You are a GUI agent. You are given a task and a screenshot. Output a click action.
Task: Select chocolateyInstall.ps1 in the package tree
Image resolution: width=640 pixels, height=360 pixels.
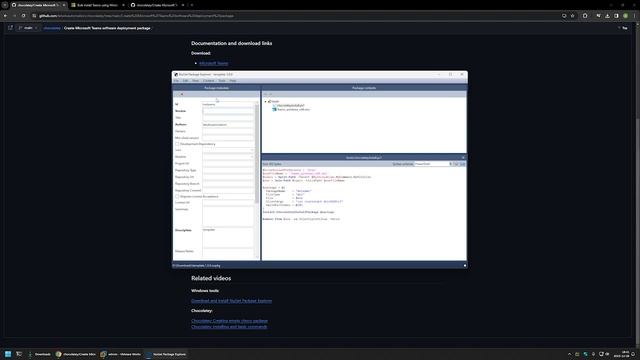(288, 106)
